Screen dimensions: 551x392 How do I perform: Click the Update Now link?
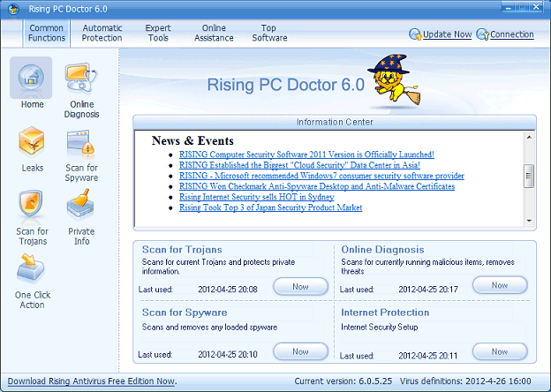tap(447, 35)
